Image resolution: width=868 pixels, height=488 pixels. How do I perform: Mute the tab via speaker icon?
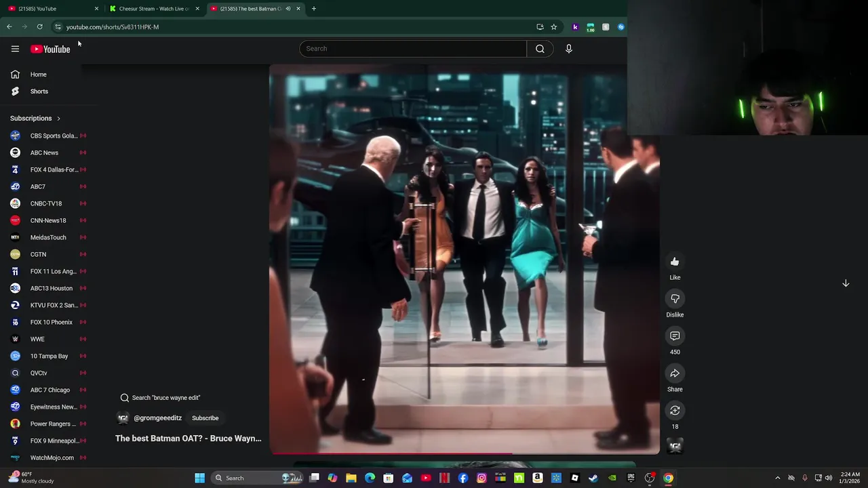[288, 9]
